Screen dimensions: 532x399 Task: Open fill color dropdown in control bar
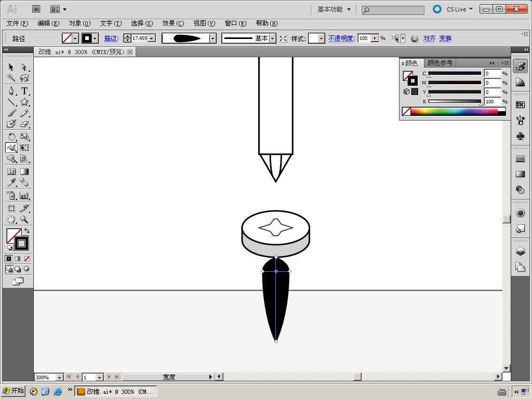[75, 38]
